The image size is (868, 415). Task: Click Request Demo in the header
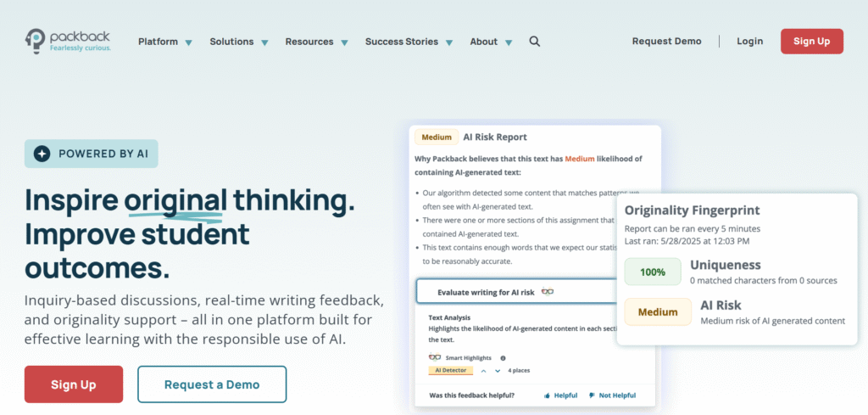tap(666, 41)
